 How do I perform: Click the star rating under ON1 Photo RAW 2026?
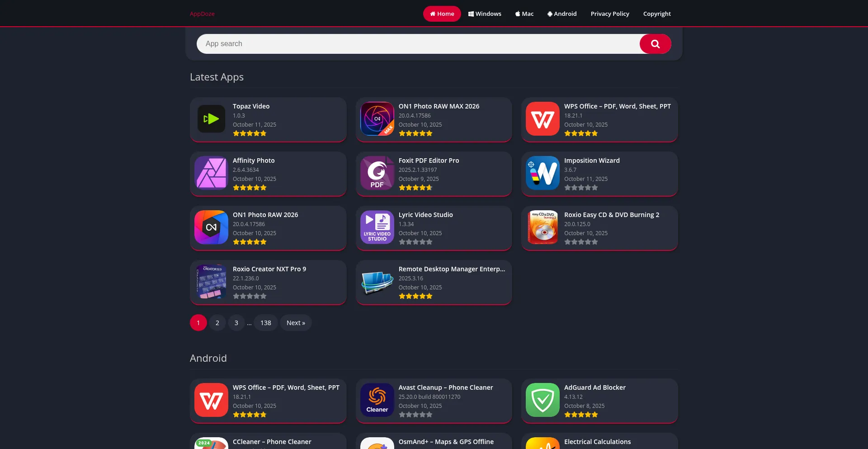250,242
